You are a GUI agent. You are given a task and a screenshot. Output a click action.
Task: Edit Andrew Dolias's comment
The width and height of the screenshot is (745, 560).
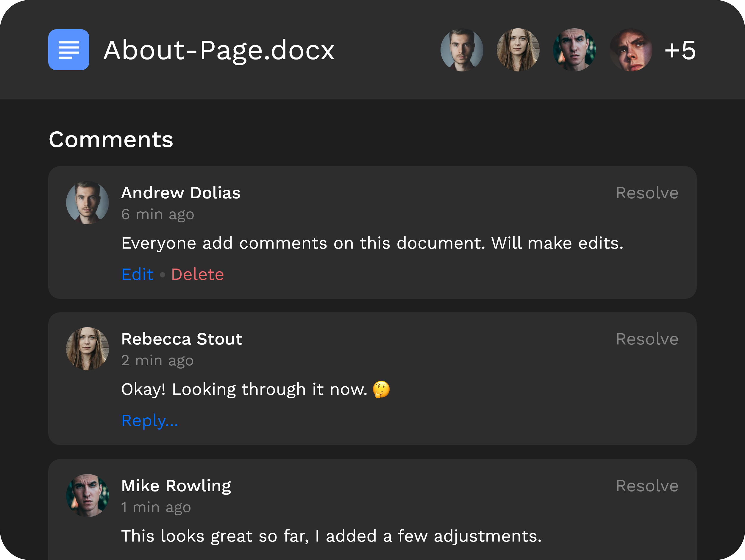138,274
